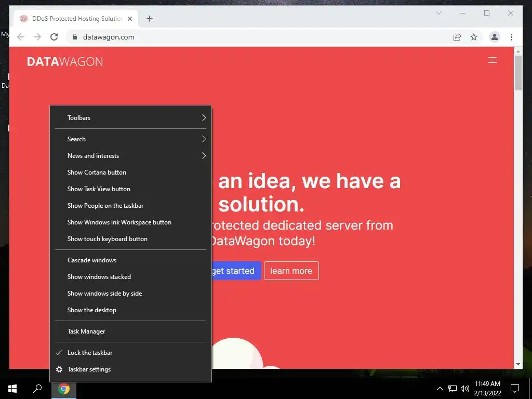Click the get started button
This screenshot has width=532, height=399.
click(x=236, y=271)
